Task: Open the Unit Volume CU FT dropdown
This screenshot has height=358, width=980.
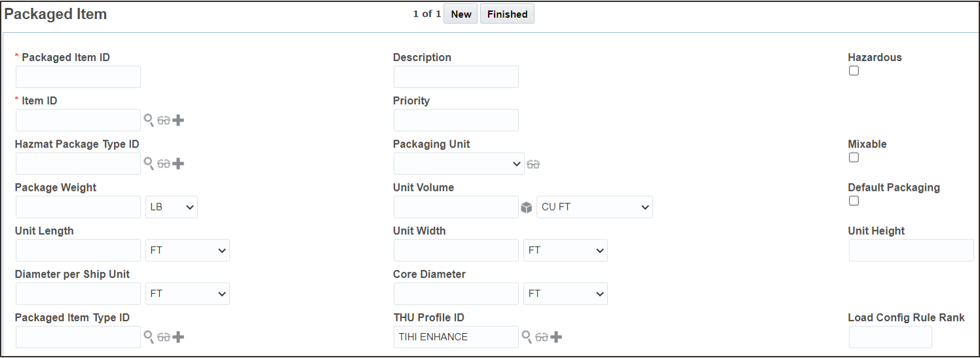Action: click(594, 207)
